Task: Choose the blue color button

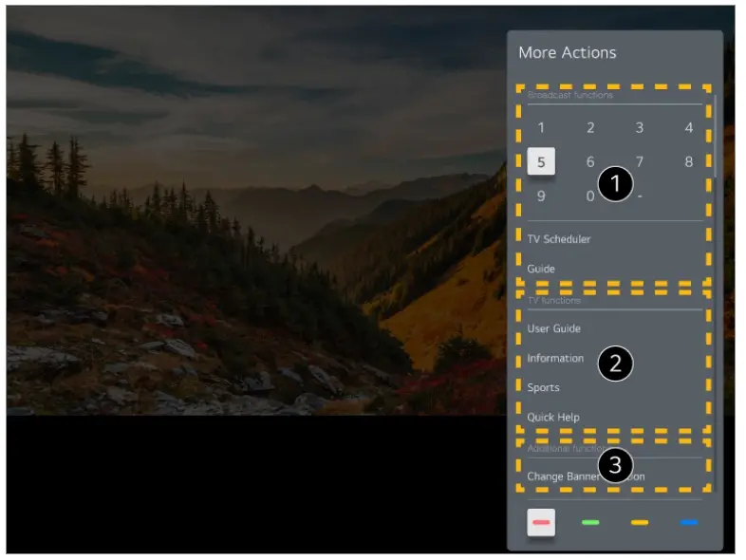Action: point(688,522)
